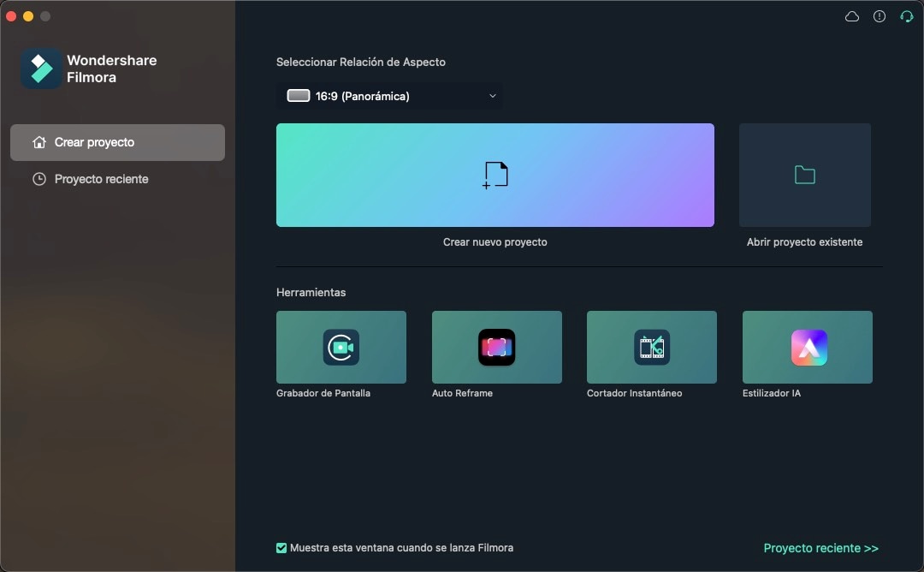Open the Estilizador IA tool icon
Screen dimensions: 924x572
[809, 348]
